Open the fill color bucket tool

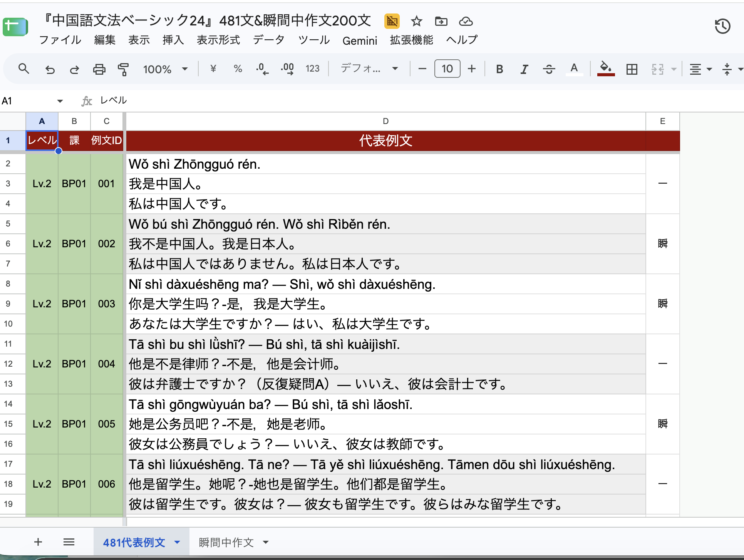pos(606,69)
